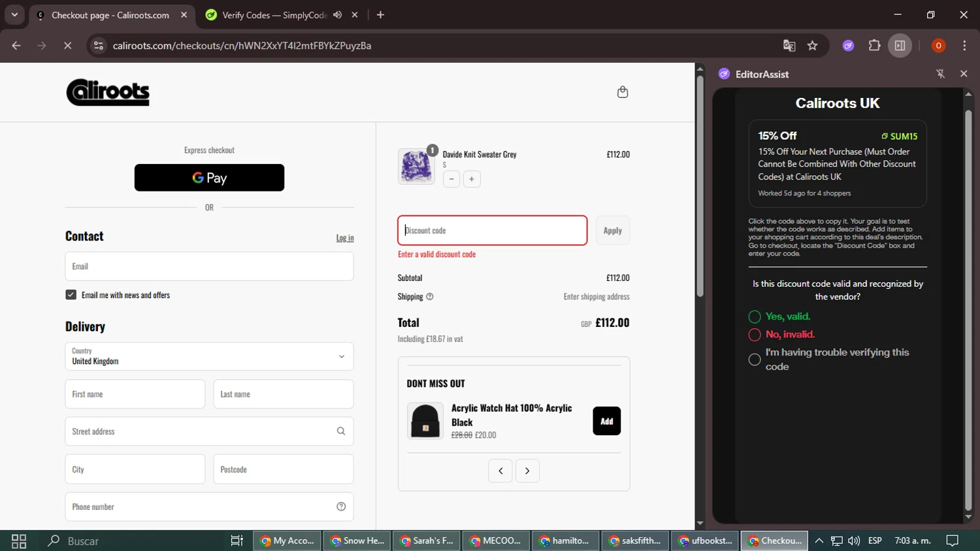Viewport: 980px width, 551px height.
Task: Open the Windows Start menu
Action: point(19,541)
